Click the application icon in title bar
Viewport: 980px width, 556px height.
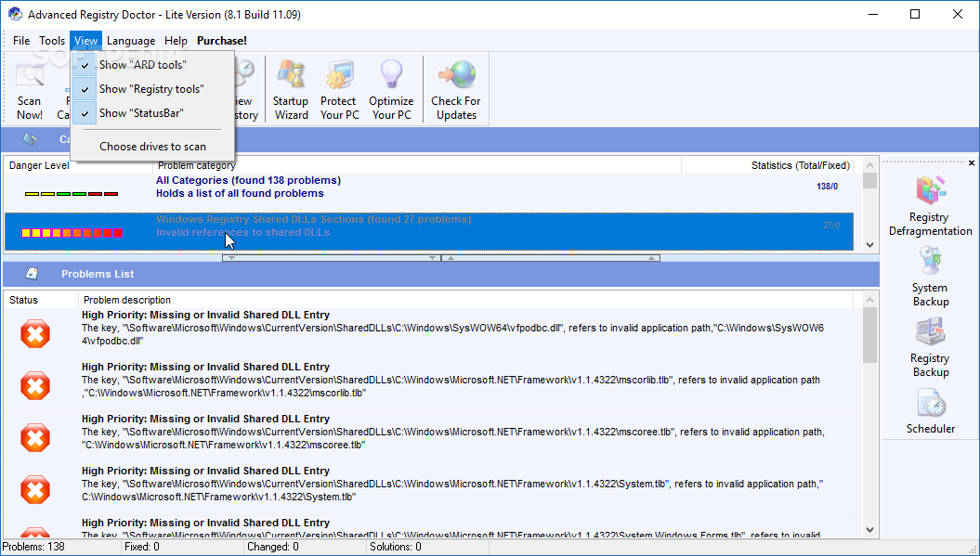coord(15,14)
